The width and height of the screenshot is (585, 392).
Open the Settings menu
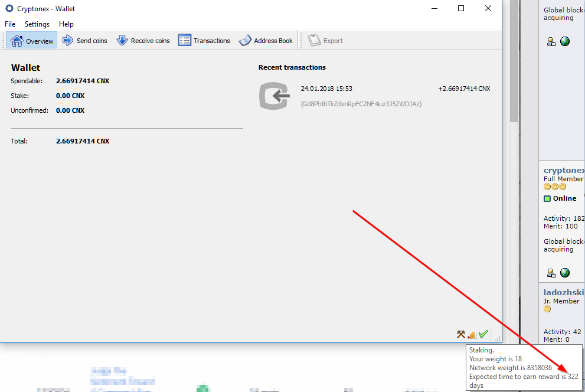click(x=37, y=24)
